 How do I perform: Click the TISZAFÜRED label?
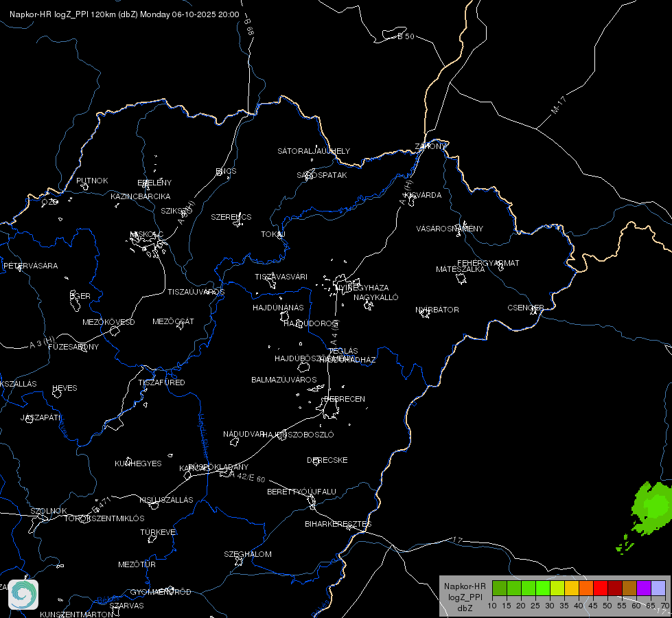(x=161, y=382)
